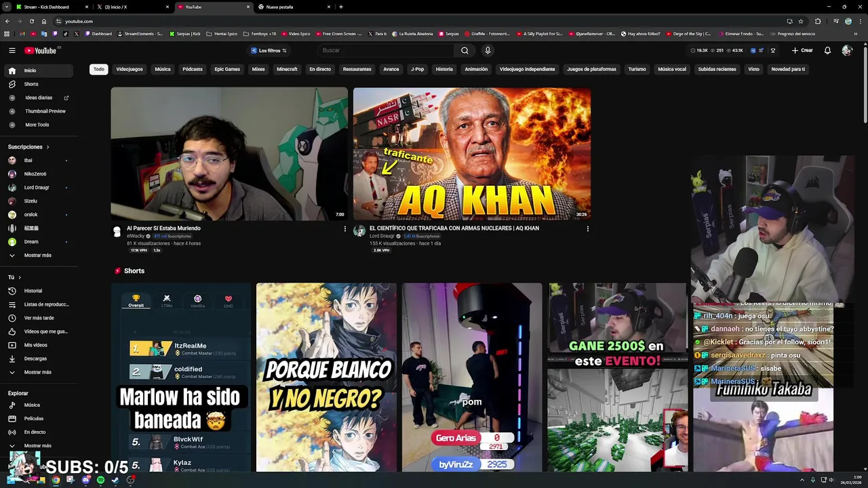This screenshot has width=868, height=488.
Task: Open Vídeos que me gustan
Action: tap(38, 331)
